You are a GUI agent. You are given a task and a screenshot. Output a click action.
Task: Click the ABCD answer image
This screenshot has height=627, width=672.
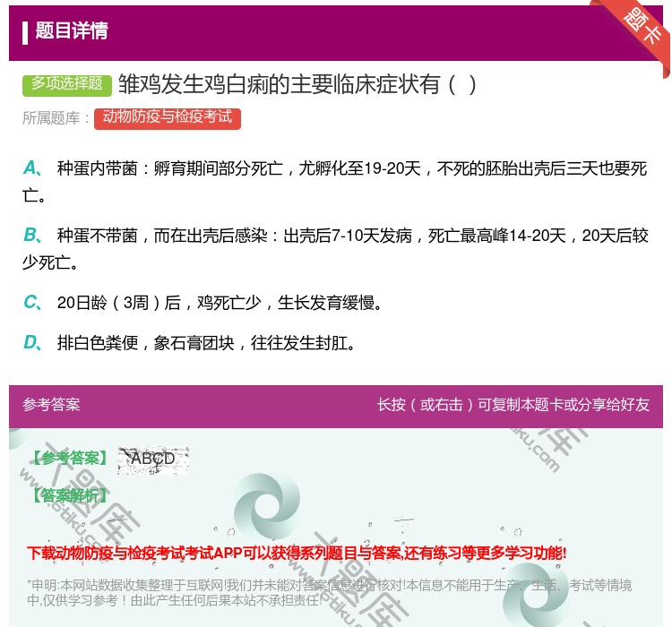(x=153, y=460)
